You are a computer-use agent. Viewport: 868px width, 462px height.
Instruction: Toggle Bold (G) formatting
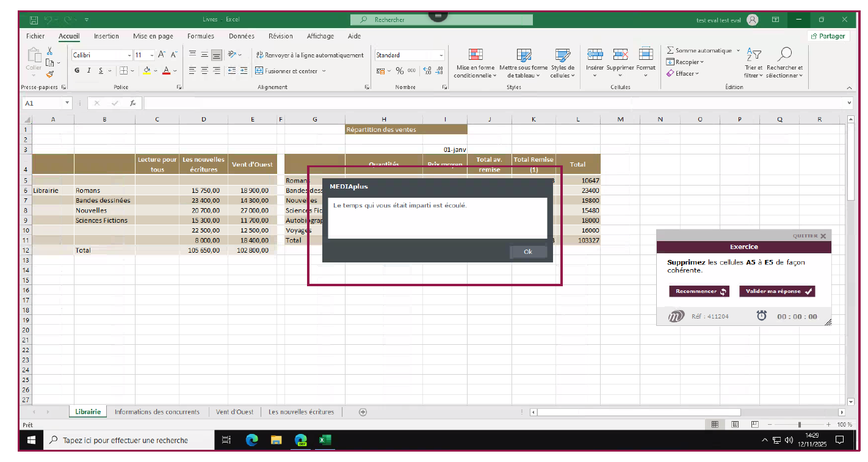pyautogui.click(x=77, y=71)
